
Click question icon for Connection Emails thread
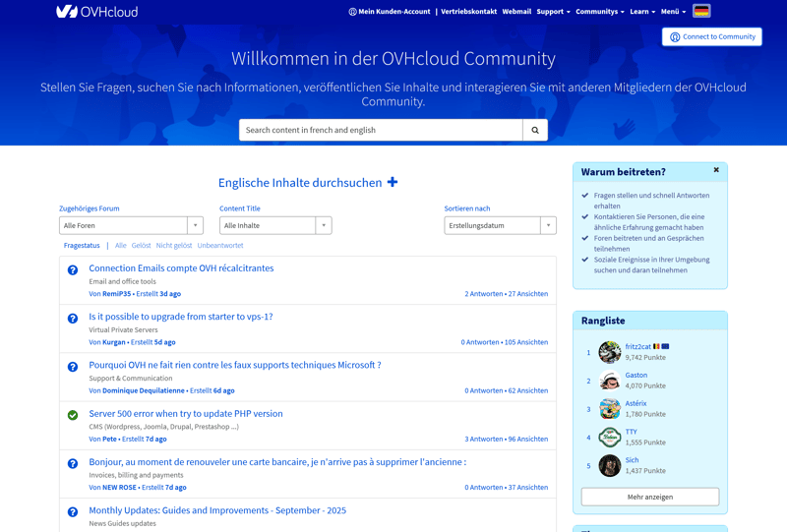tap(73, 270)
